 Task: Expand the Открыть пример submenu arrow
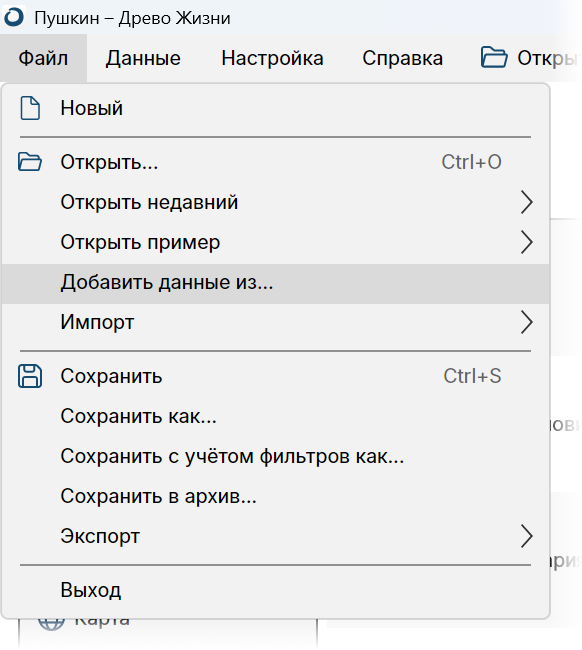[526, 242]
